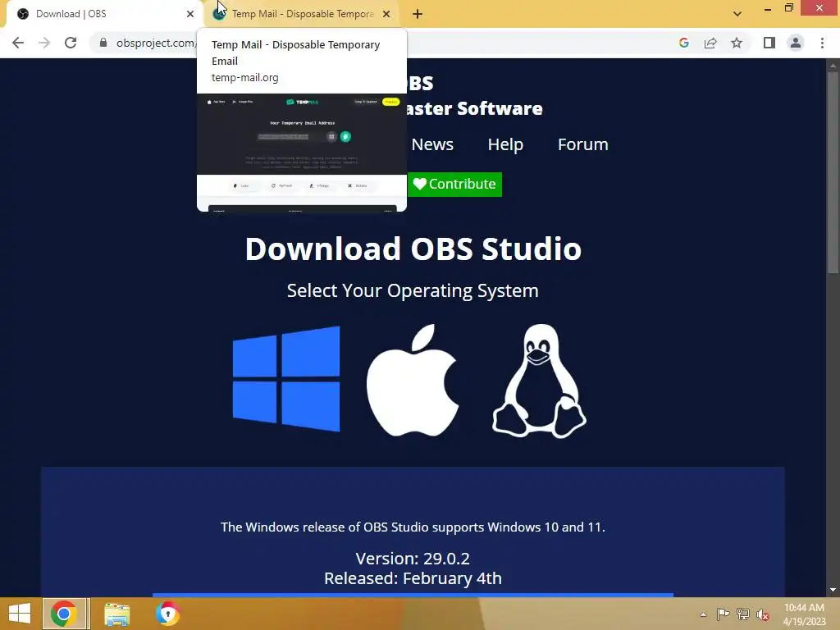
Task: Click the 'Download OBS Studio' heading
Action: pyautogui.click(x=413, y=249)
